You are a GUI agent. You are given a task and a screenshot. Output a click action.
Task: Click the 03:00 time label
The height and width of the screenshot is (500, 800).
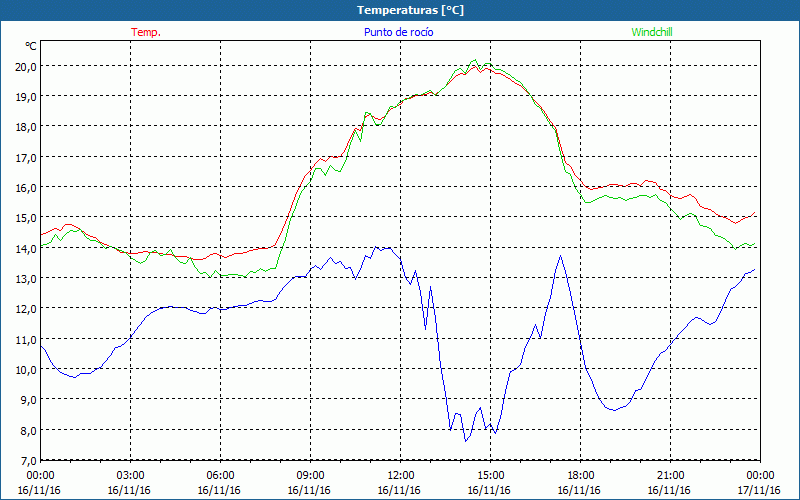[131, 476]
